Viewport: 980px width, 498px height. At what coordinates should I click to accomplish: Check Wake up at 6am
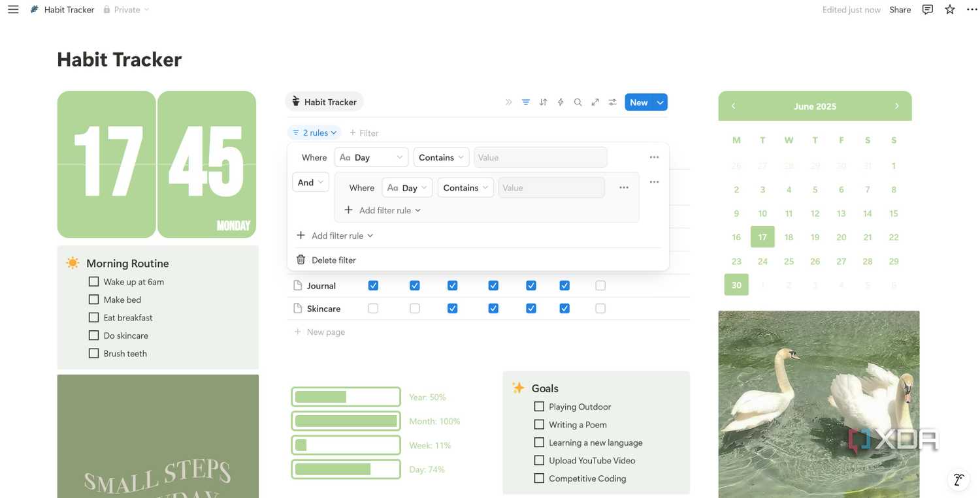pyautogui.click(x=93, y=282)
